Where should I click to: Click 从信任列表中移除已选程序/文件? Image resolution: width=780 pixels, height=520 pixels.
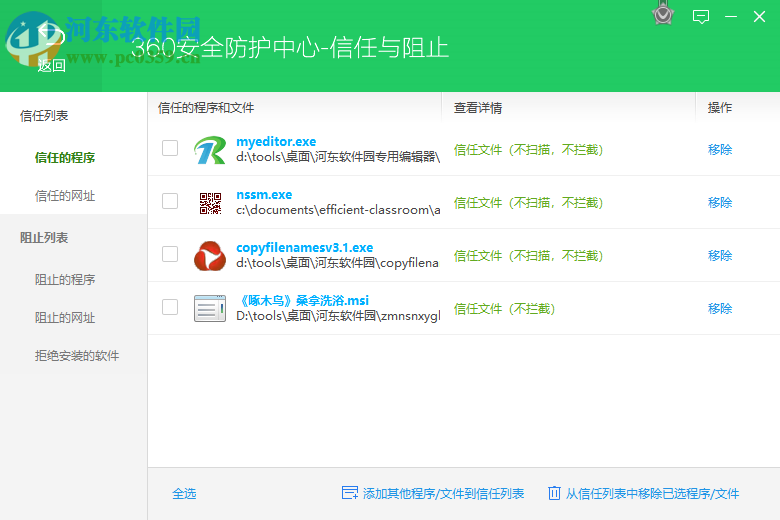pos(652,494)
